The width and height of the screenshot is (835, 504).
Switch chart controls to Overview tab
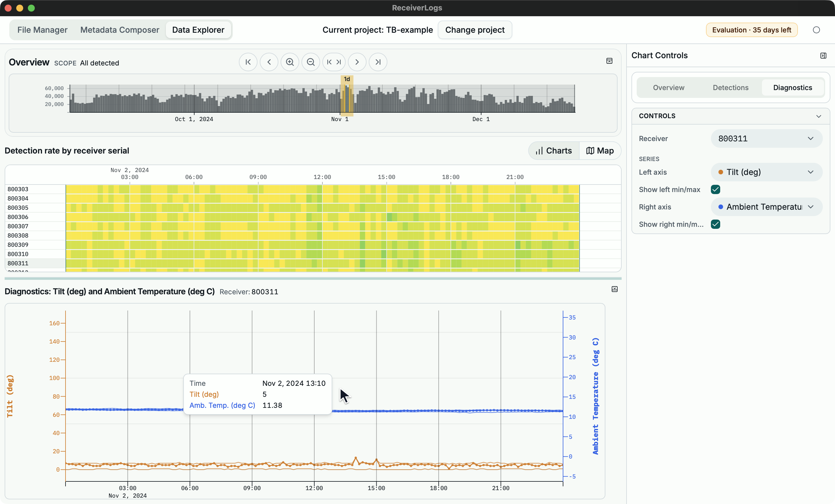pyautogui.click(x=668, y=88)
